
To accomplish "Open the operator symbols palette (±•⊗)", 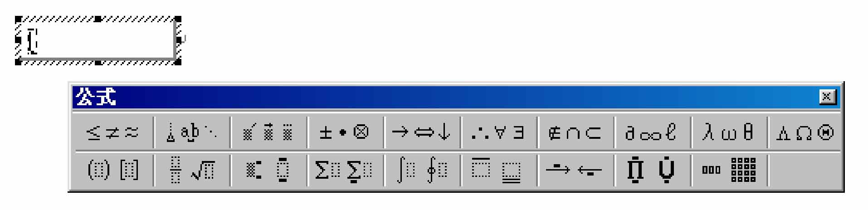I will coord(345,132).
